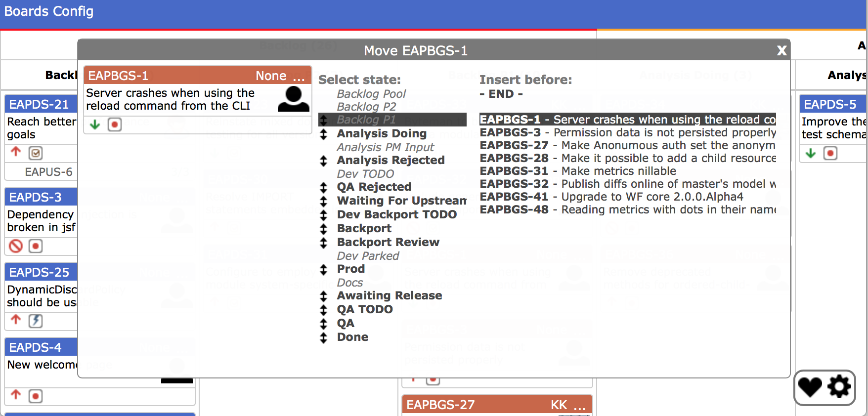This screenshot has width=868, height=416.
Task: Open the linked issue EAPUS-6
Action: click(48, 172)
